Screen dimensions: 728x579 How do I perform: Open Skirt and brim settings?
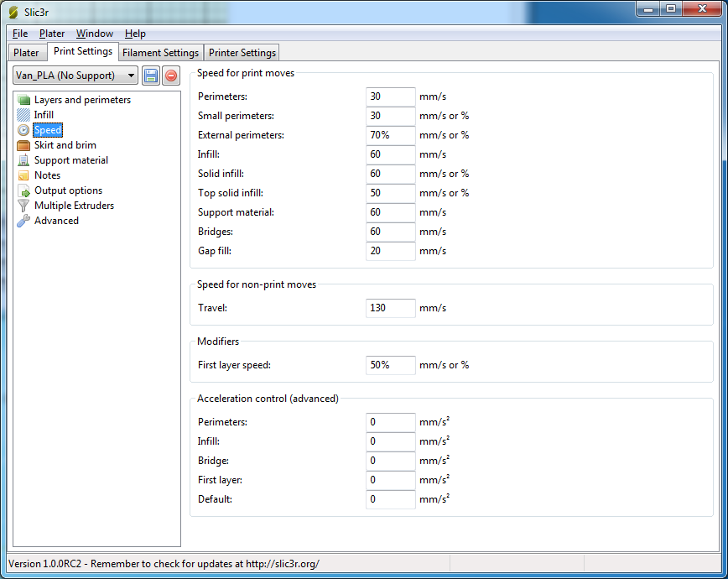coord(65,145)
